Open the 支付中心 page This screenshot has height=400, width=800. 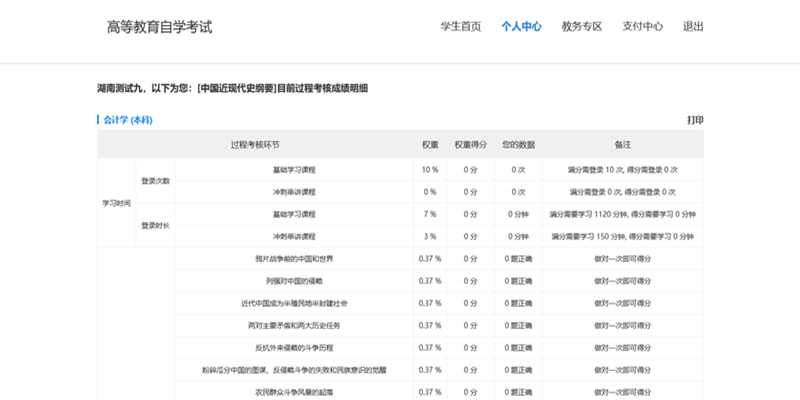[x=642, y=27]
